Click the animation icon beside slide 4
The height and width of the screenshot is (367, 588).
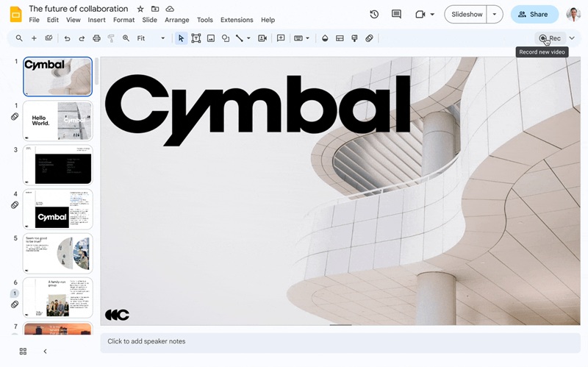point(15,205)
